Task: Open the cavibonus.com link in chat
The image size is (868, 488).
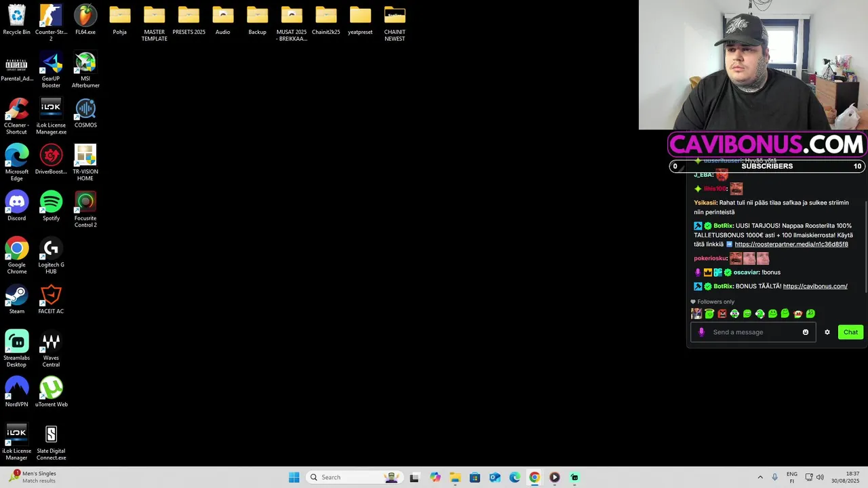Action: (x=815, y=286)
